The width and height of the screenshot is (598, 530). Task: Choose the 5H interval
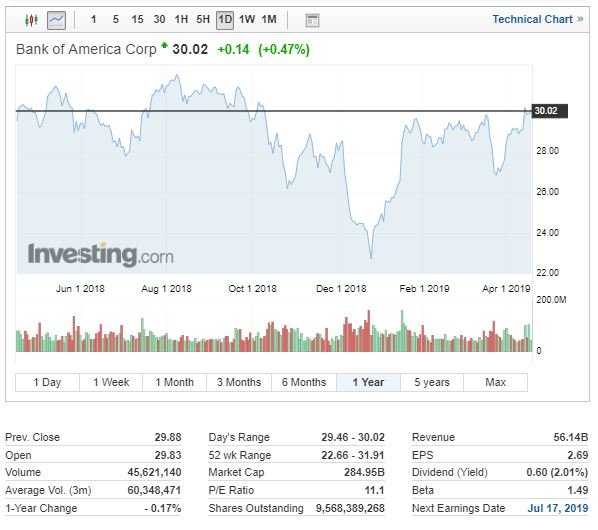(x=203, y=19)
